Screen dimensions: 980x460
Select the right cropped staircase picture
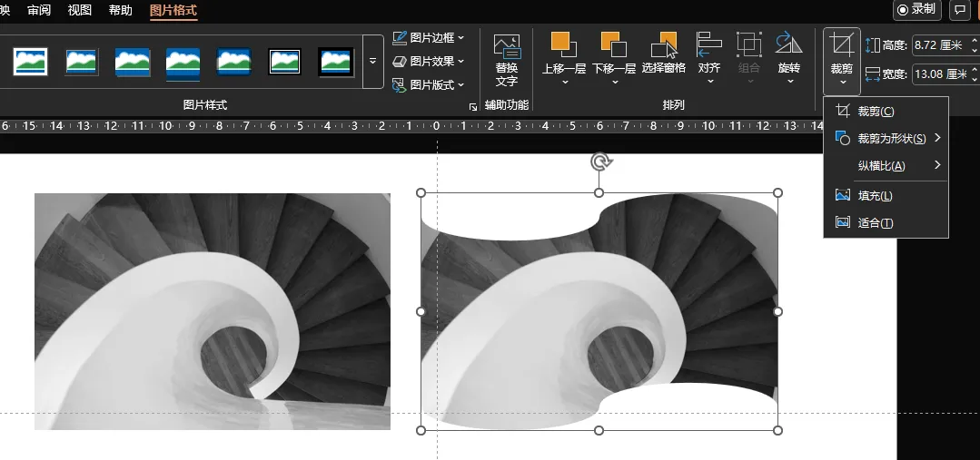[x=599, y=312]
